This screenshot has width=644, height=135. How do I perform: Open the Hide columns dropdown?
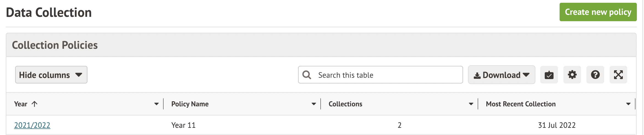pyautogui.click(x=51, y=75)
